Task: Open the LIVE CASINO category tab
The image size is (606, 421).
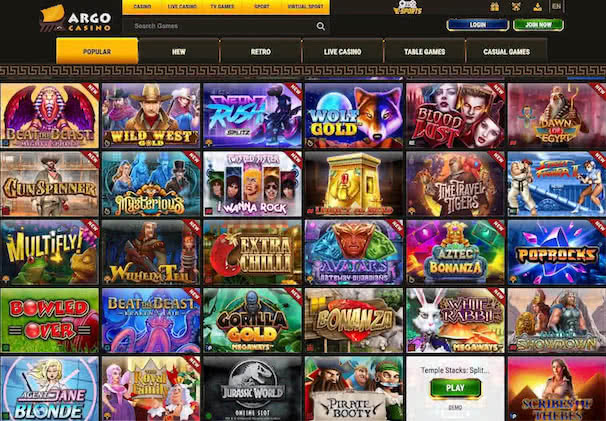Action: pyautogui.click(x=342, y=51)
